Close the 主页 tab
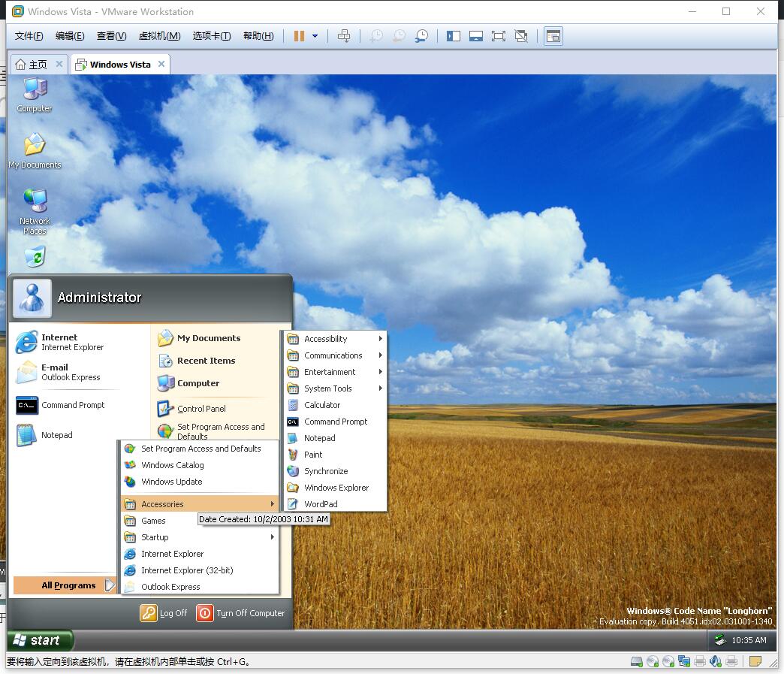Image resolution: width=784 pixels, height=674 pixels. tap(59, 64)
